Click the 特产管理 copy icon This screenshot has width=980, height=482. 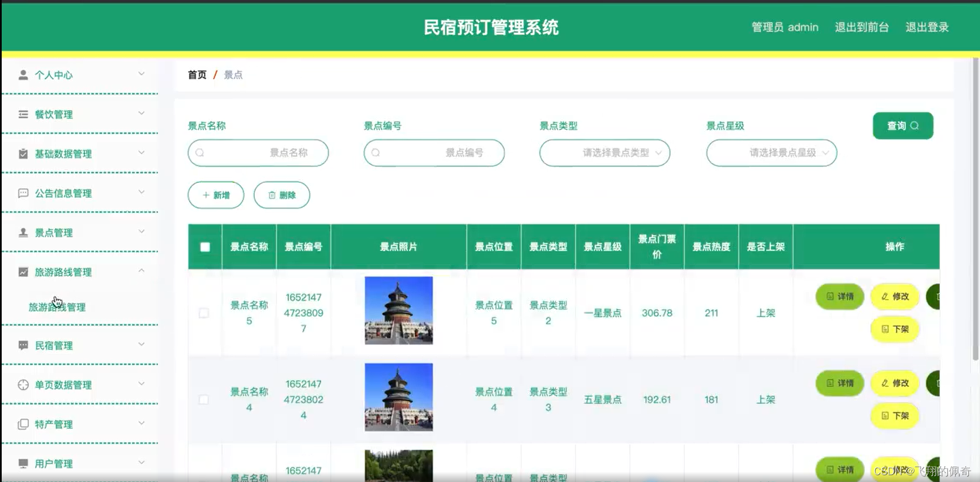[23, 424]
